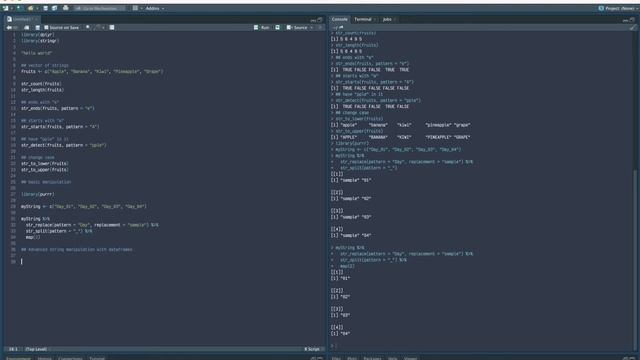
Task: Click the document outline icon in editor toolbar
Action: (320, 27)
